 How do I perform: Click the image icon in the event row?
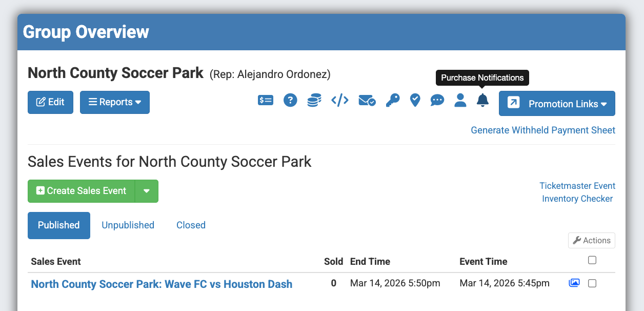(x=574, y=283)
